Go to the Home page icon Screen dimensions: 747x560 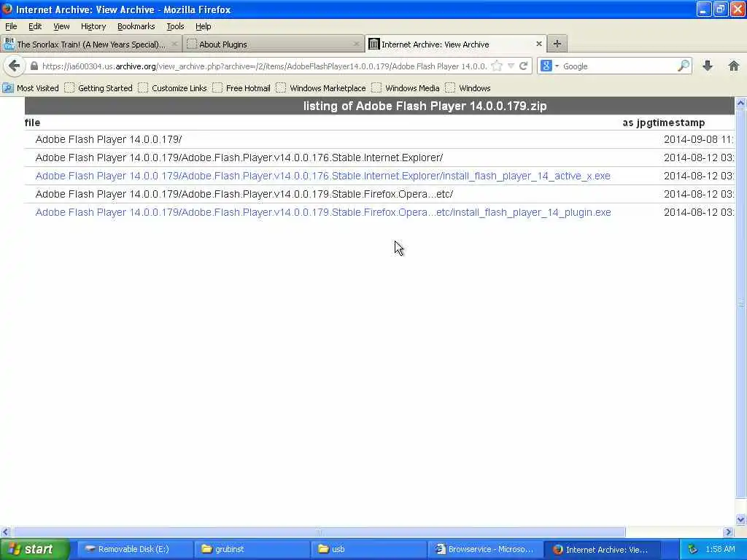(x=734, y=66)
